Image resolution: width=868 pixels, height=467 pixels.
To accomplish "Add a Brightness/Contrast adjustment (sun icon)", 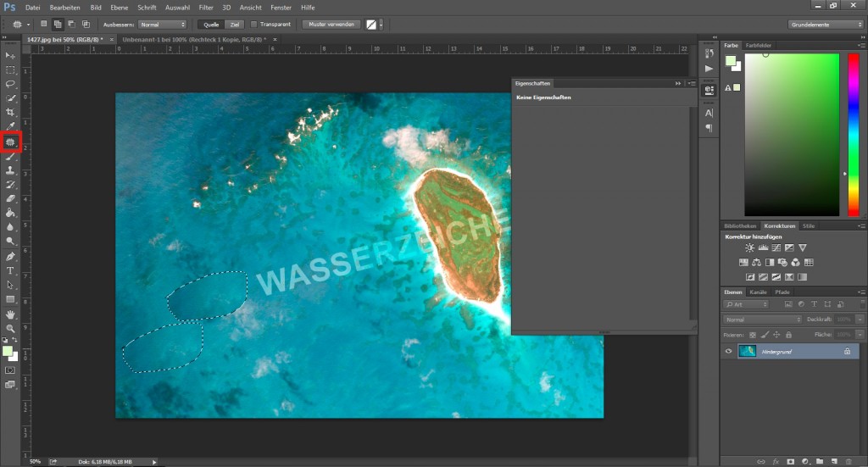I will pyautogui.click(x=749, y=247).
